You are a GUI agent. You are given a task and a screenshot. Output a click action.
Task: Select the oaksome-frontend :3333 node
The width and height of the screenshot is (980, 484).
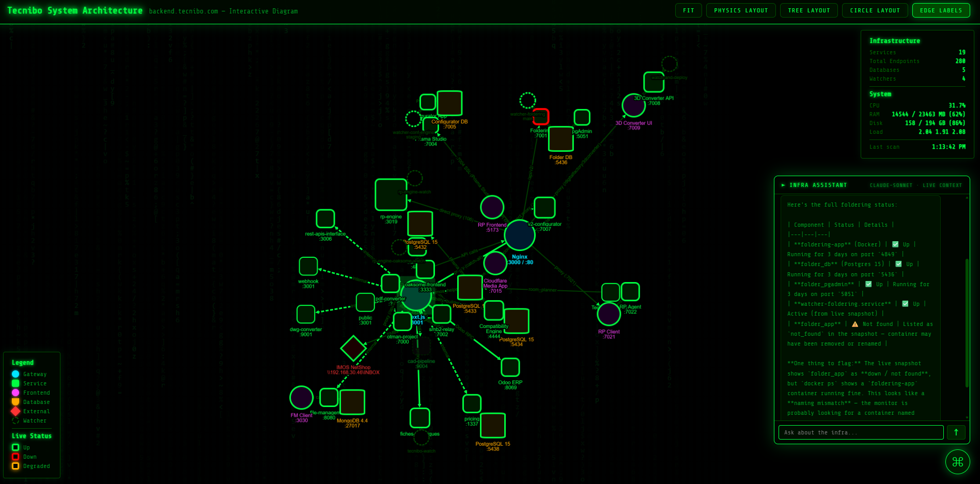coord(425,270)
